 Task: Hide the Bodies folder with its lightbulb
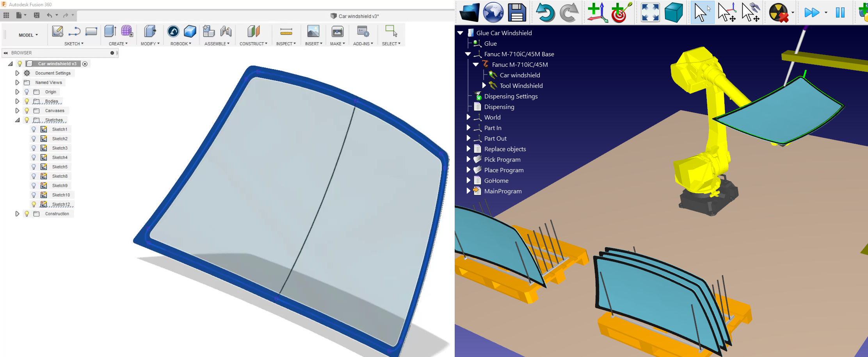(x=27, y=101)
